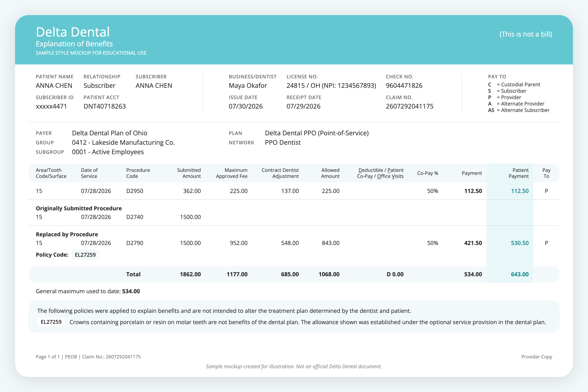
Task: Select procedure code 'D2790'
Action: point(135,243)
